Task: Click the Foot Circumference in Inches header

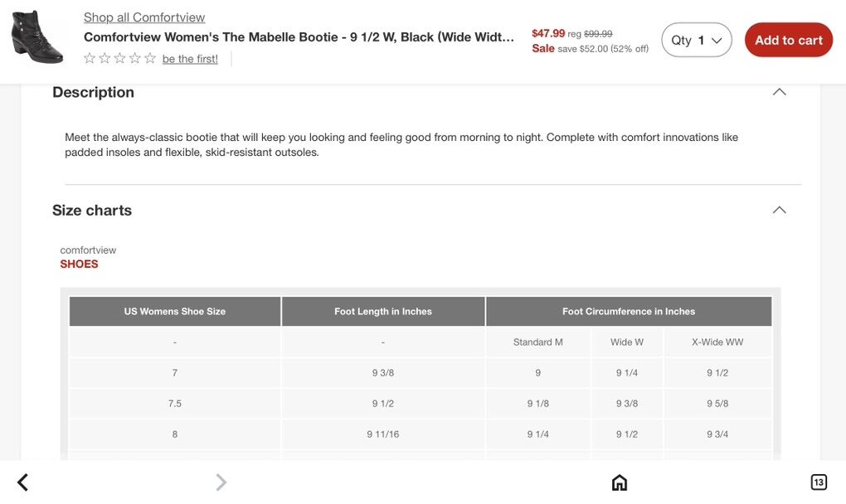Action: point(629,312)
